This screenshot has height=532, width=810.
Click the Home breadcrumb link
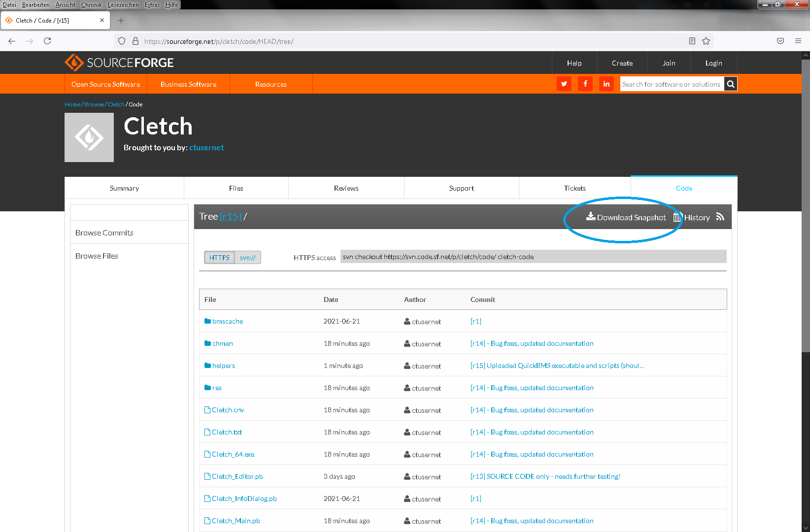click(72, 104)
